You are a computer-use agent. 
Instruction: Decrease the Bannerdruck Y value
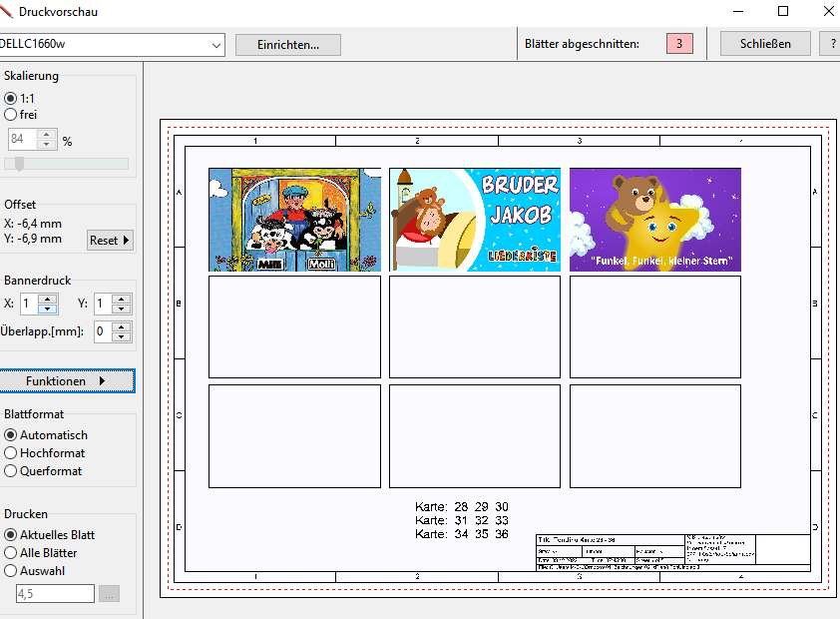(x=122, y=309)
